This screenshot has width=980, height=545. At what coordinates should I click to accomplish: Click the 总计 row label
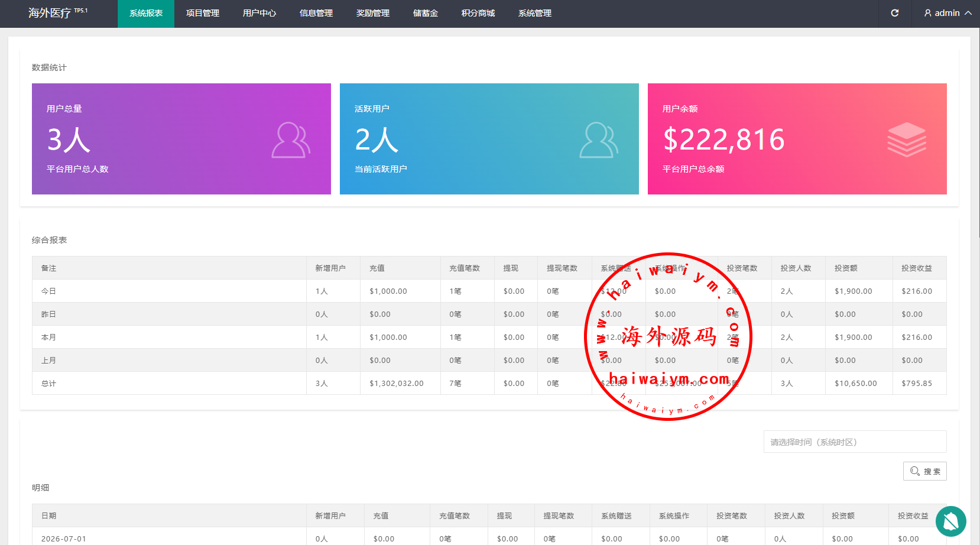click(x=48, y=384)
